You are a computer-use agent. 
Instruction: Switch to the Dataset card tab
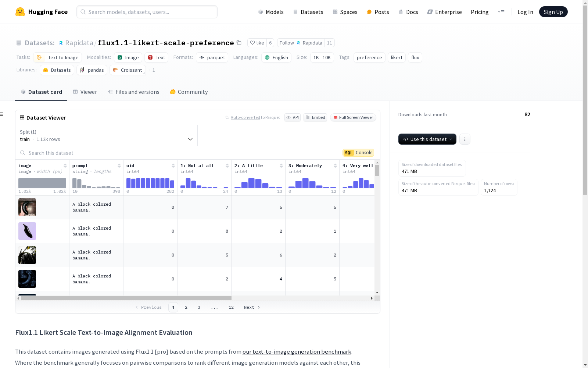41,92
